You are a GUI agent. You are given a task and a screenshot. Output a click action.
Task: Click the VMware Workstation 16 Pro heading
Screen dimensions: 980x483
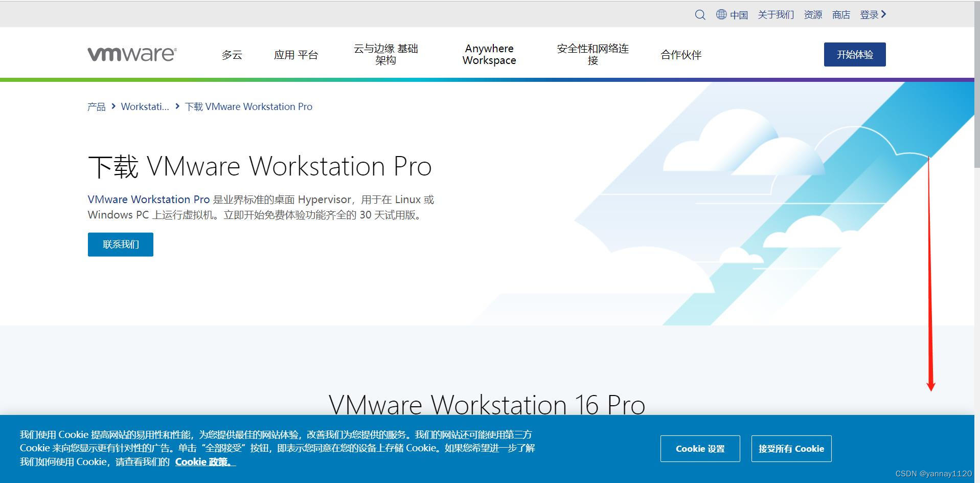(x=487, y=405)
